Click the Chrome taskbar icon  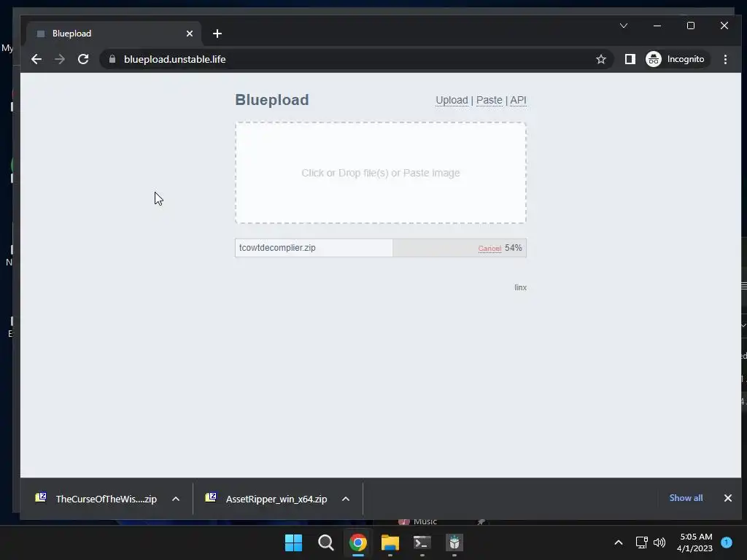pos(357,542)
